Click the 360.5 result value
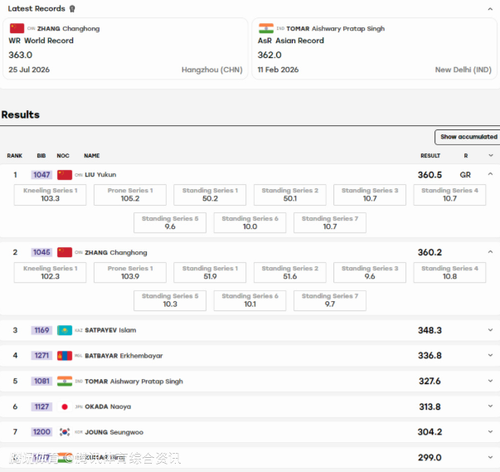Screen dimensions: 500x472 point(430,175)
